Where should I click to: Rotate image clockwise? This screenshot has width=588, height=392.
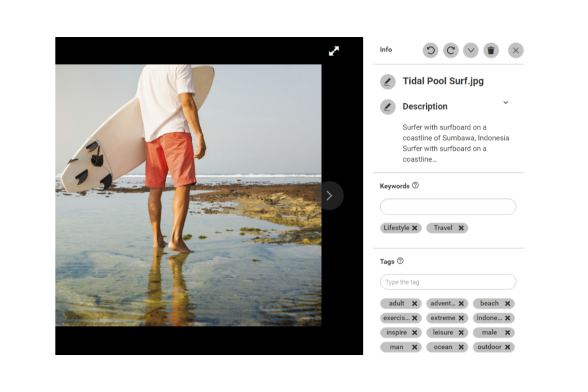(451, 50)
